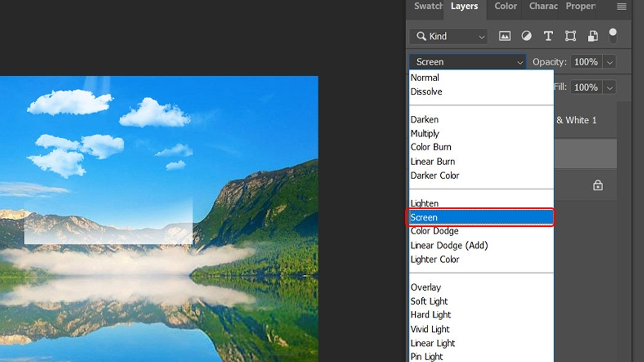Filter layers by smart object icon
The height and width of the screenshot is (362, 644).
[592, 36]
